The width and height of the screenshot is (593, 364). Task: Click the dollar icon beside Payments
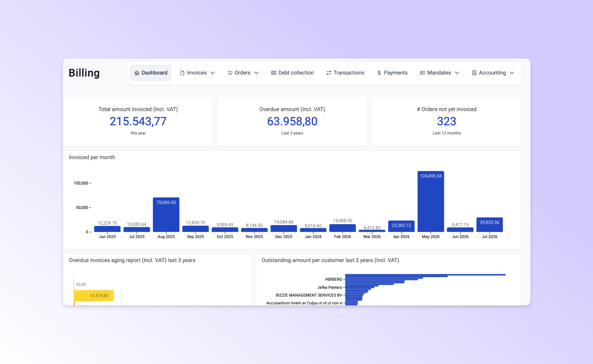click(379, 73)
